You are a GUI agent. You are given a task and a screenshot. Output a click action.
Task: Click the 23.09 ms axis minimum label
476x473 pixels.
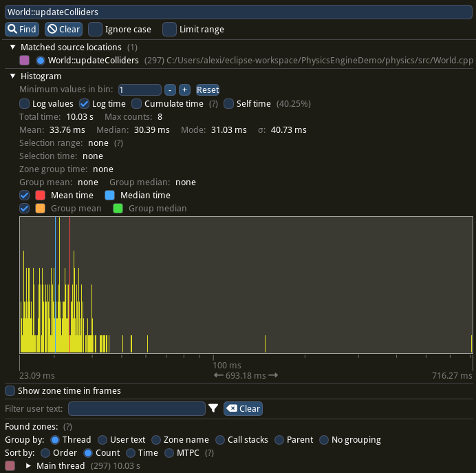(37, 376)
